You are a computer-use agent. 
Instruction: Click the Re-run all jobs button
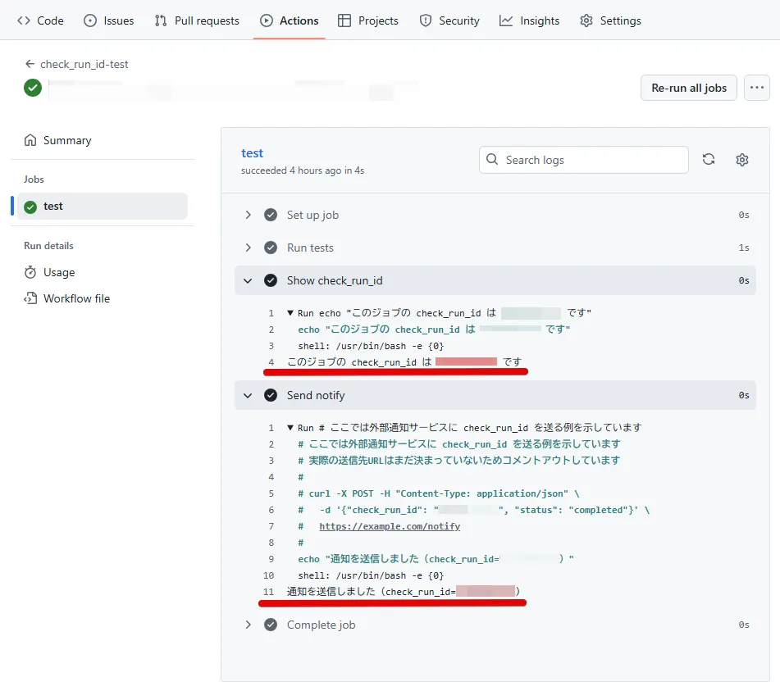tap(688, 88)
